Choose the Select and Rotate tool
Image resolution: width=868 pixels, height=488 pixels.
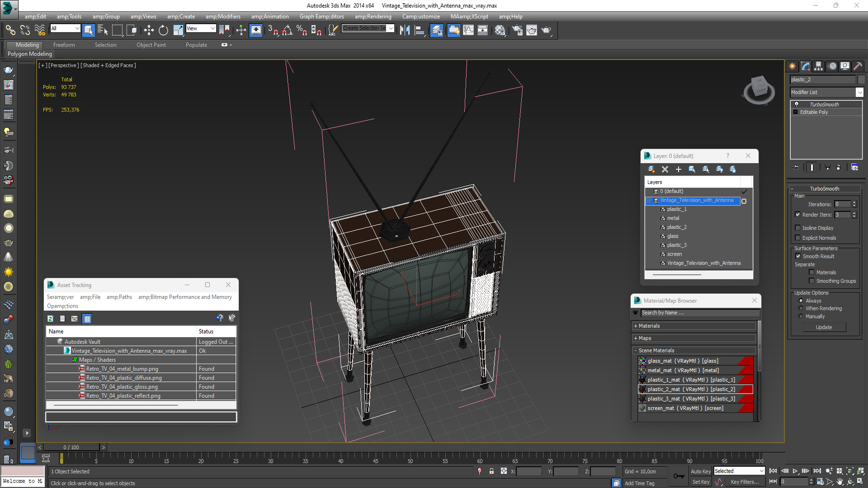point(163,30)
